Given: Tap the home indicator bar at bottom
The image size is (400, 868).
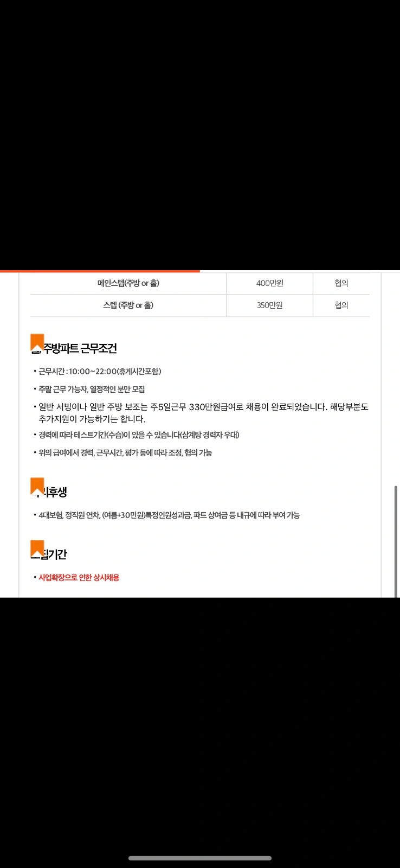Looking at the screenshot, I should coord(200,858).
